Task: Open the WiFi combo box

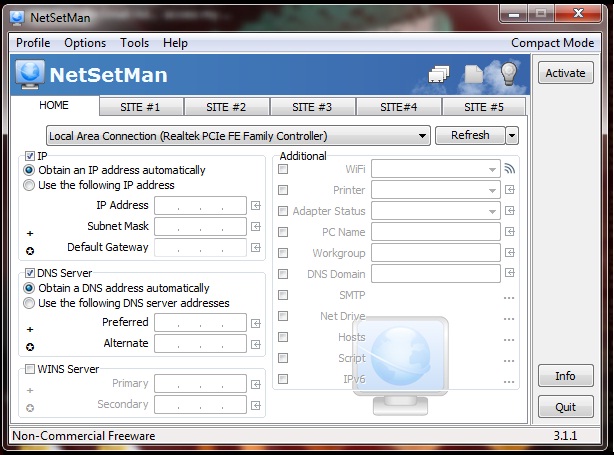Action: click(436, 169)
